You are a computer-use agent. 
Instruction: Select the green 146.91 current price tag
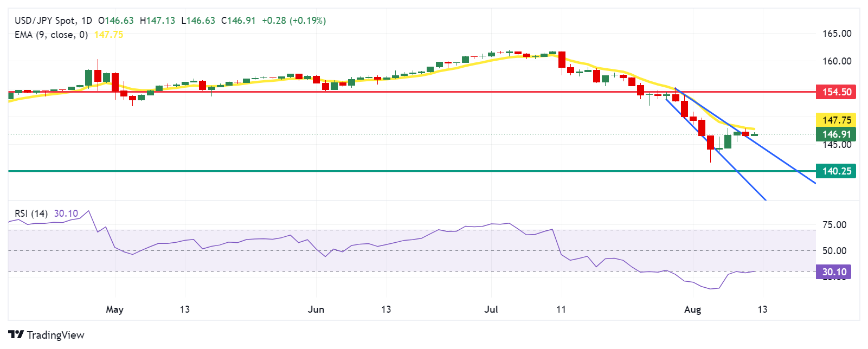click(835, 134)
